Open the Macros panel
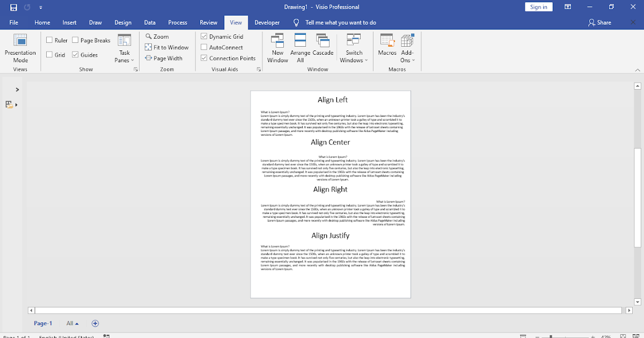644x338 pixels. point(387,48)
